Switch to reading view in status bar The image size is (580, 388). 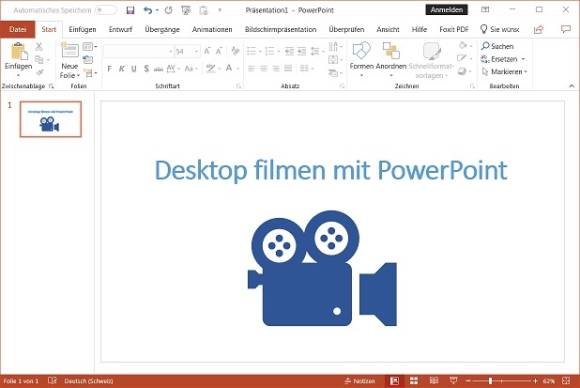click(x=434, y=381)
